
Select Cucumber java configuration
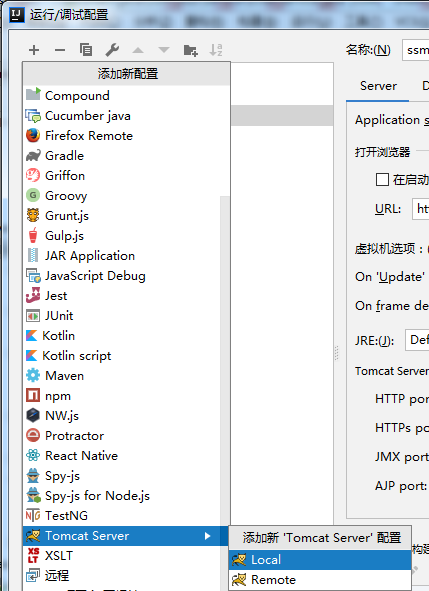coord(126,115)
